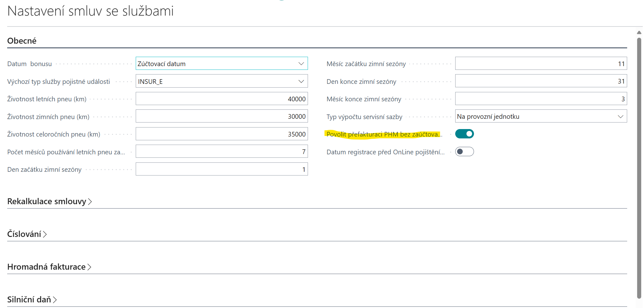Enable Datum registrace před OnLine pojištění toggle
The image size is (644, 308).
tap(464, 152)
